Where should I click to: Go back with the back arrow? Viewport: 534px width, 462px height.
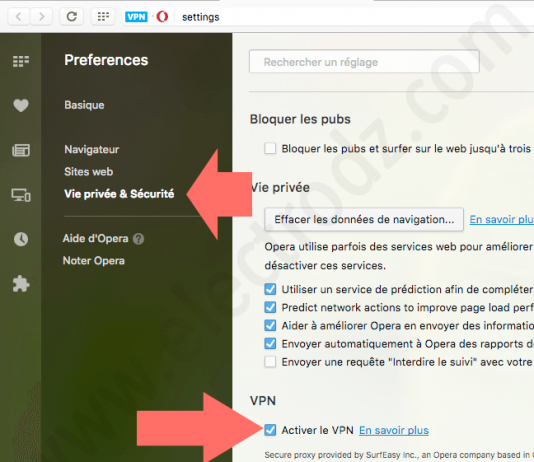click(x=19, y=16)
